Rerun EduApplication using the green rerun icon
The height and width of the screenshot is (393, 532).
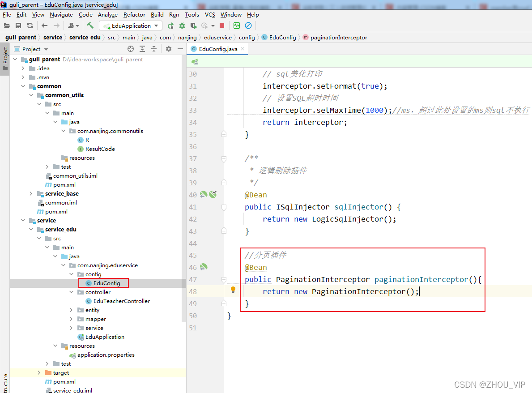pos(170,26)
